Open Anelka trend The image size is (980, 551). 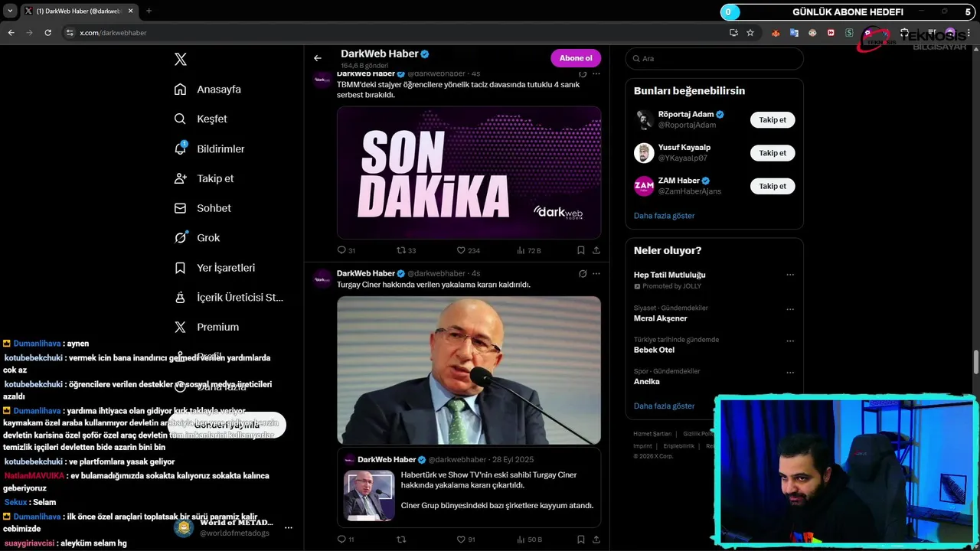(646, 381)
